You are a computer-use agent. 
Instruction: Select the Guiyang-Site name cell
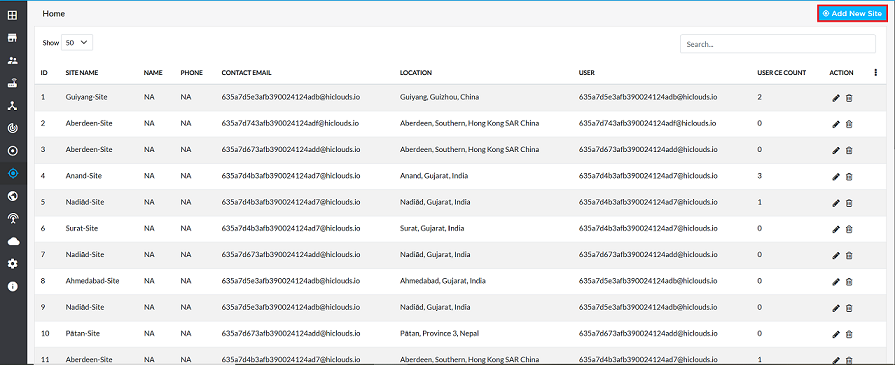tap(86, 97)
